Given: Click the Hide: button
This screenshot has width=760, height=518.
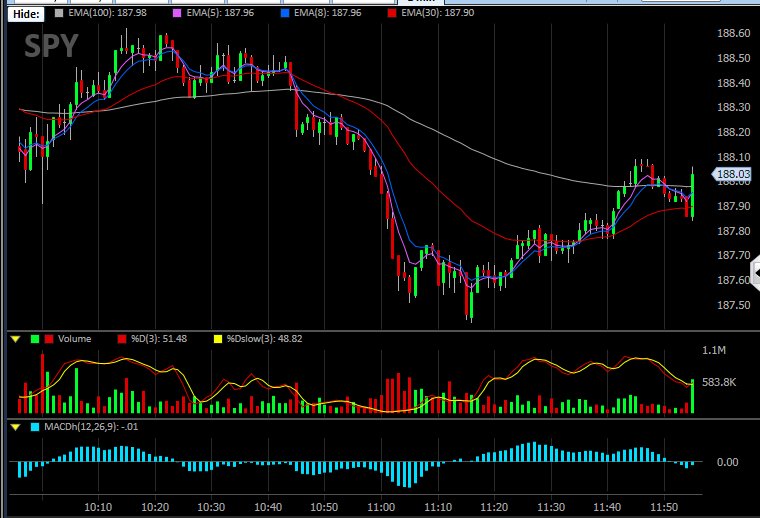Looking at the screenshot, I should point(26,14).
